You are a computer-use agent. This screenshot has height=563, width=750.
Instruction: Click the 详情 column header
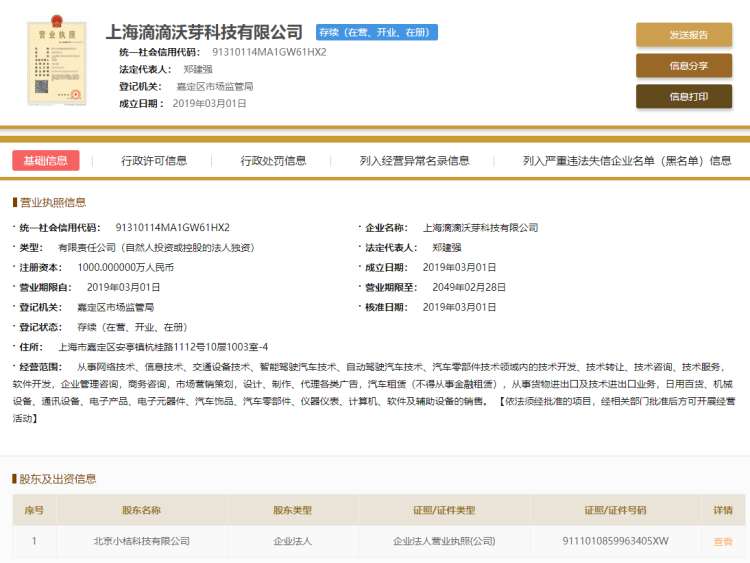click(x=723, y=510)
